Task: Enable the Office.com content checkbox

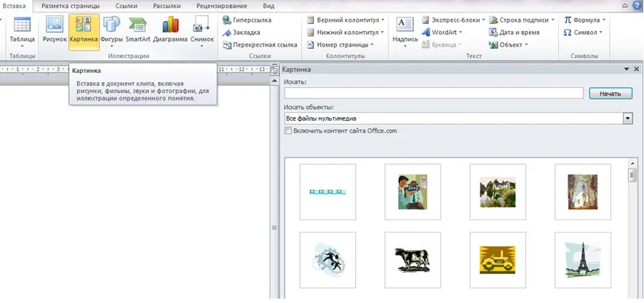Action: [289, 131]
